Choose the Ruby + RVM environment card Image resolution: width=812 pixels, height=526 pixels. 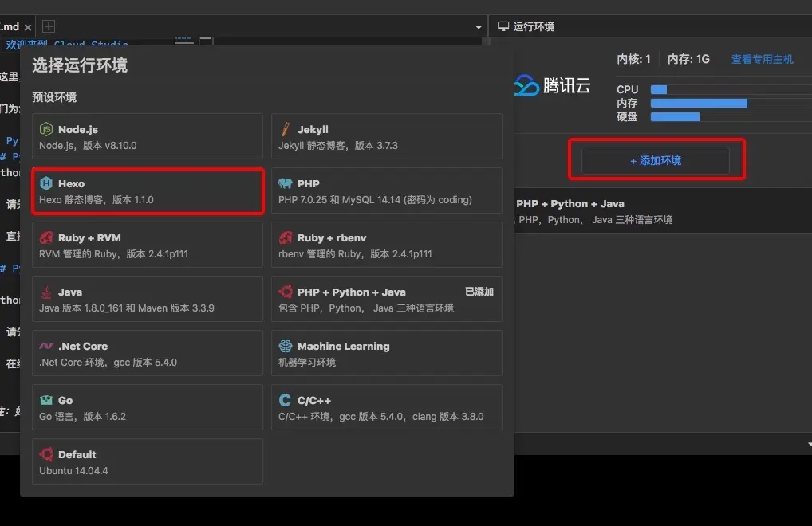pyautogui.click(x=148, y=245)
